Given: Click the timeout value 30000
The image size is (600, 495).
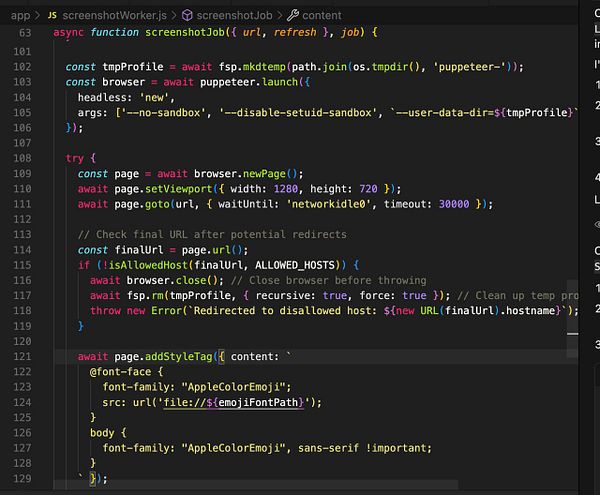Looking at the screenshot, I should [454, 204].
